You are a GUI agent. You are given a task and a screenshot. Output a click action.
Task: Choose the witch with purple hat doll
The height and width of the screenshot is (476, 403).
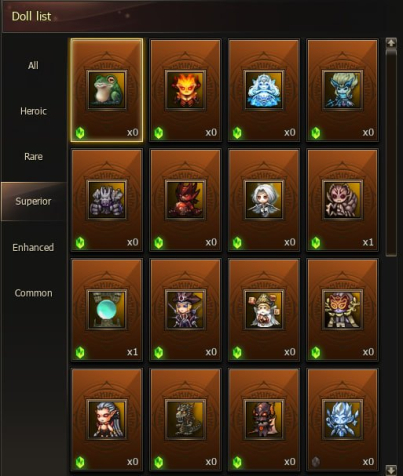[185, 310]
